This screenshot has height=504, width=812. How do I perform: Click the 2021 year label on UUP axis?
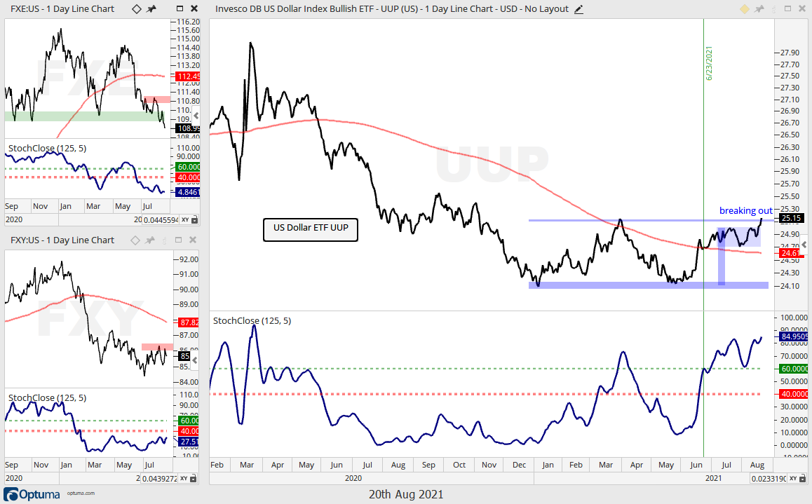point(713,478)
